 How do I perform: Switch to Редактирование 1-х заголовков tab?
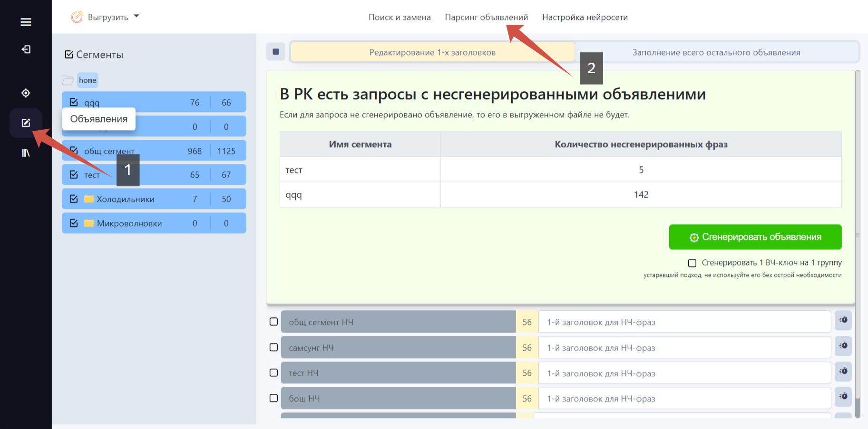pyautogui.click(x=433, y=52)
